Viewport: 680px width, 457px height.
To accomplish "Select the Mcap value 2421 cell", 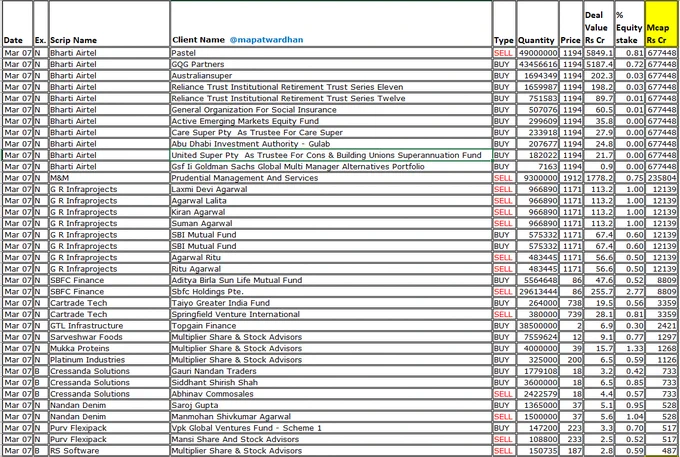I will (661, 326).
